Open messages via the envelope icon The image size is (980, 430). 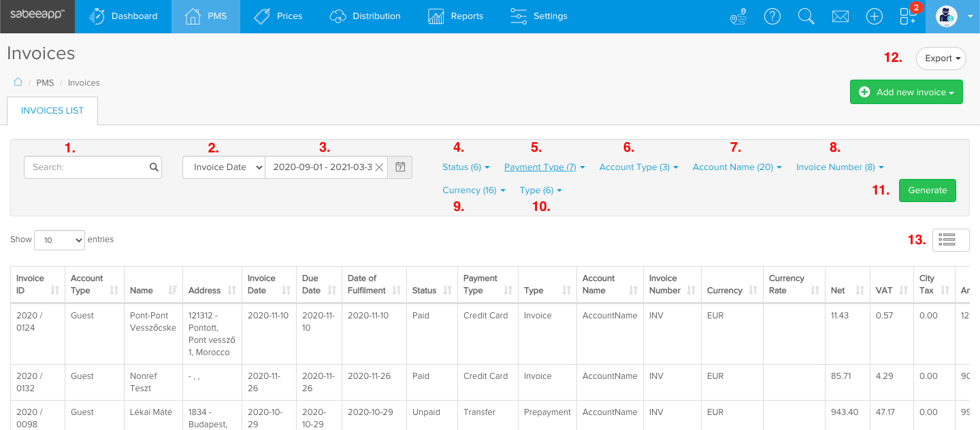tap(840, 16)
